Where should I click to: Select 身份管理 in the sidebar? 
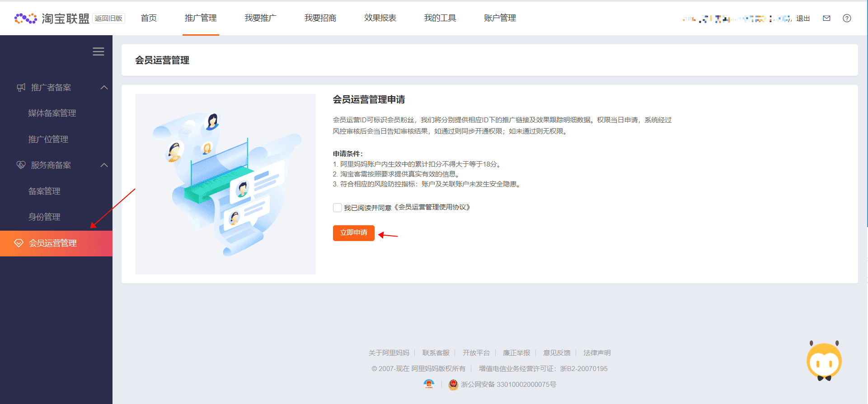44,217
